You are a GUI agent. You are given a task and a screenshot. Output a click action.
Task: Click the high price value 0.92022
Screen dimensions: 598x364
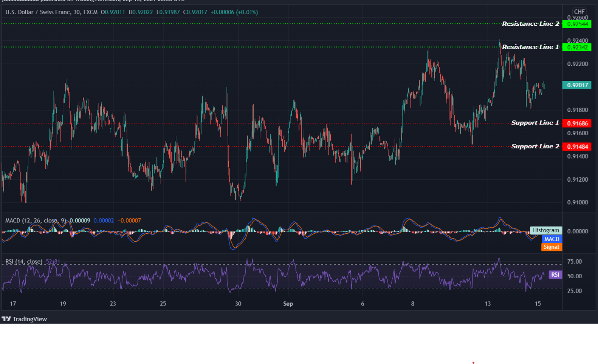[143, 12]
